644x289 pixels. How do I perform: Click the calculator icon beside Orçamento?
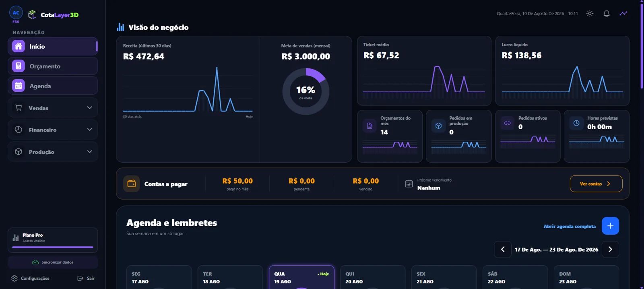pos(19,66)
